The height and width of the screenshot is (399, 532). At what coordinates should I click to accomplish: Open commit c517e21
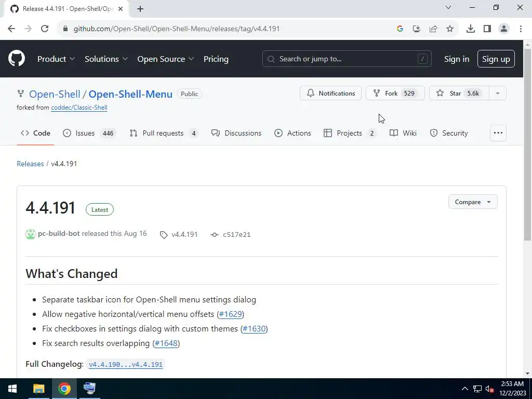pos(236,234)
